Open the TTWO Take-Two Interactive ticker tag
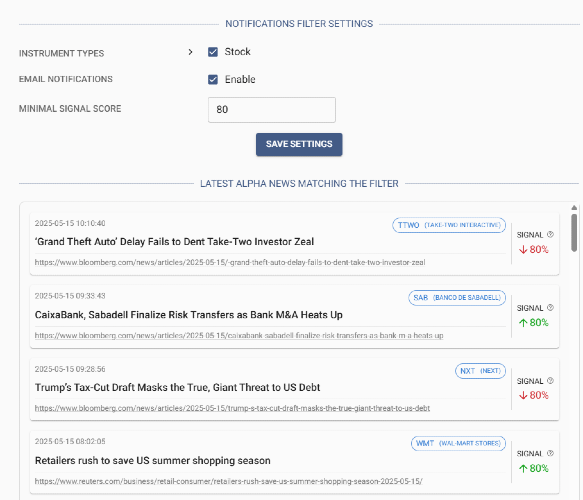Viewport: 583px width, 500px height. [449, 225]
